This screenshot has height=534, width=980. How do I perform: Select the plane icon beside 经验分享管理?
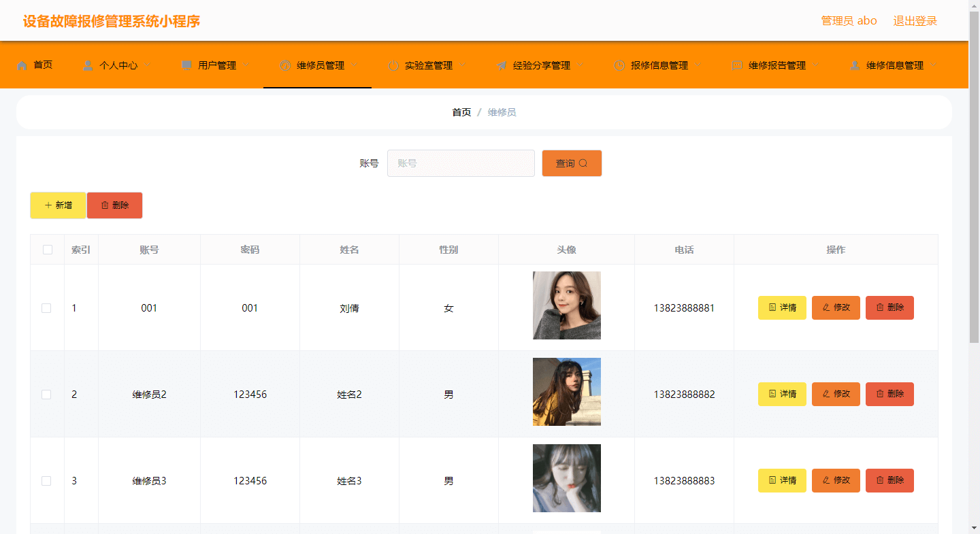(501, 65)
